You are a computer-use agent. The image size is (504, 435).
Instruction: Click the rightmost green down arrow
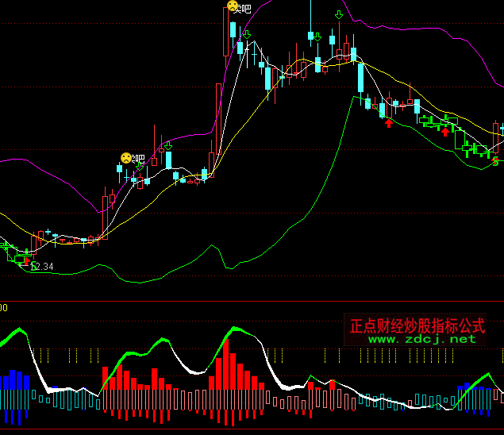339,14
